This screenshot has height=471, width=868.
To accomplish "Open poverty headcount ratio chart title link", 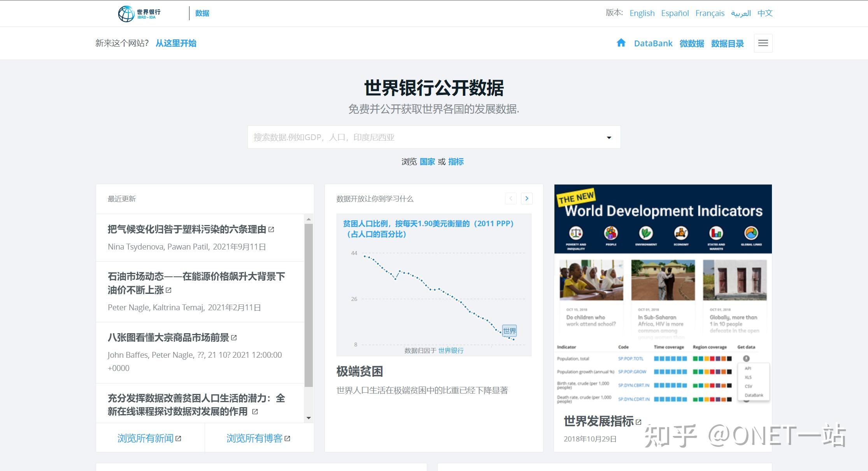I will [428, 229].
